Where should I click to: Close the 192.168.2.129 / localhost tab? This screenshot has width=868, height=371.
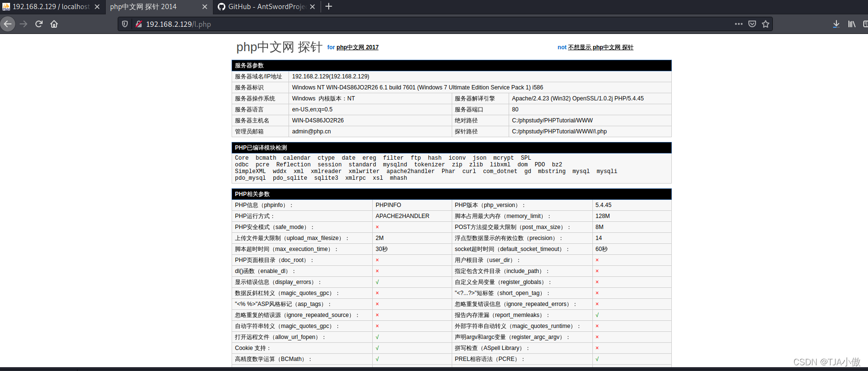point(97,7)
